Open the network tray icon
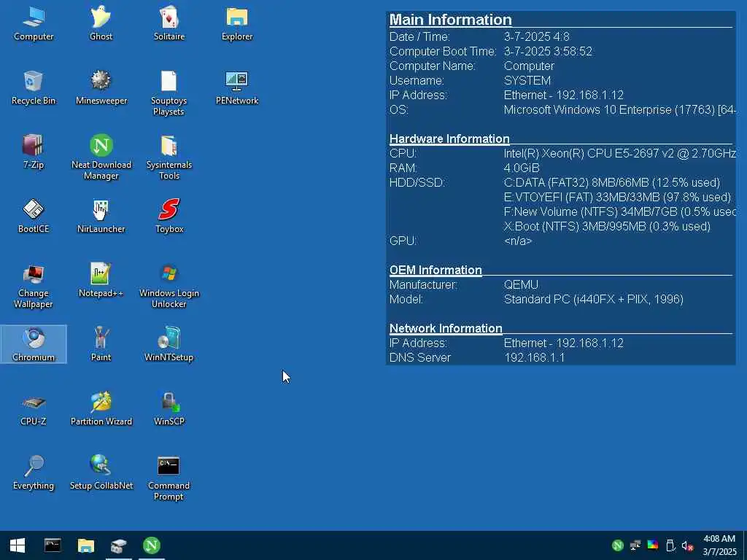Screen dimensions: 747x560 635,545
